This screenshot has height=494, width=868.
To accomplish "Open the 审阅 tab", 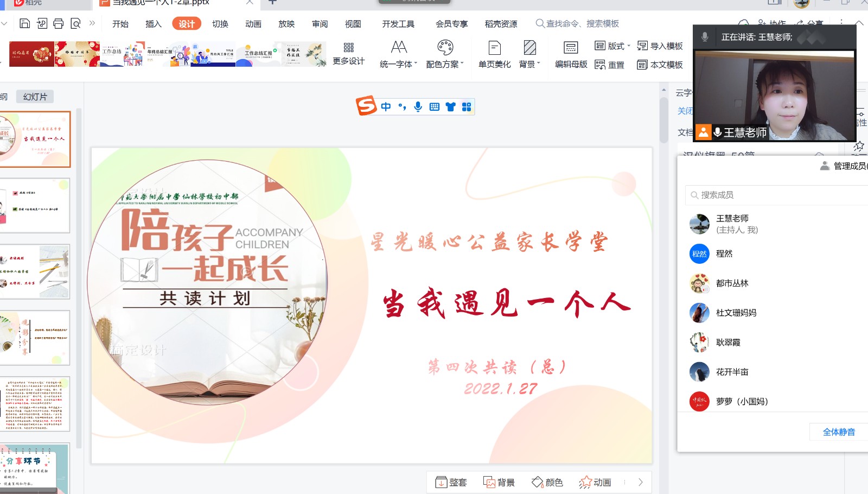I will coord(320,24).
